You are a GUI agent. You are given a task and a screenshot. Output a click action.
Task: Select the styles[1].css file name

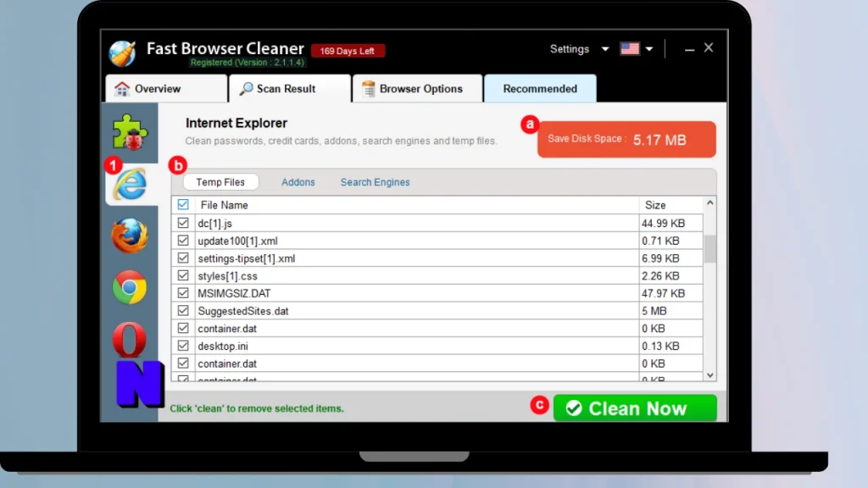click(x=227, y=276)
